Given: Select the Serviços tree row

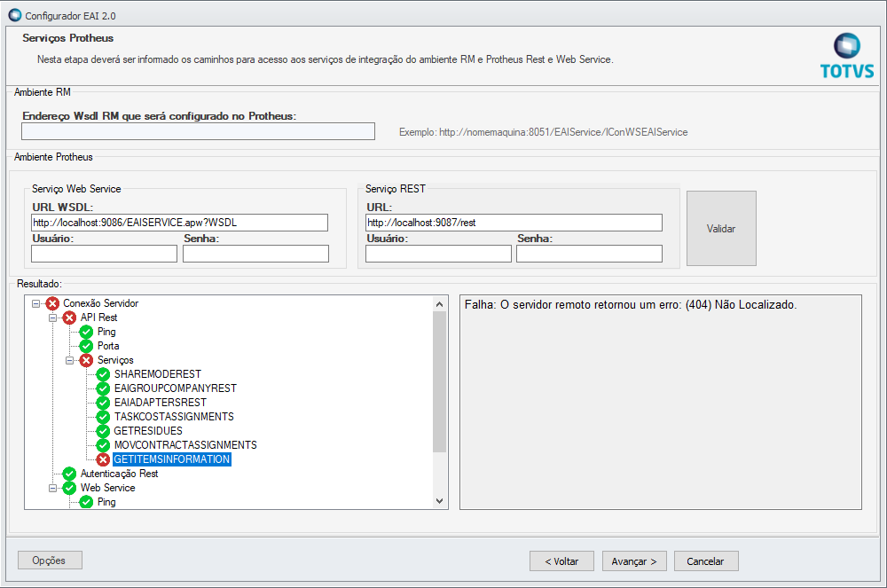Looking at the screenshot, I should tap(115, 360).
